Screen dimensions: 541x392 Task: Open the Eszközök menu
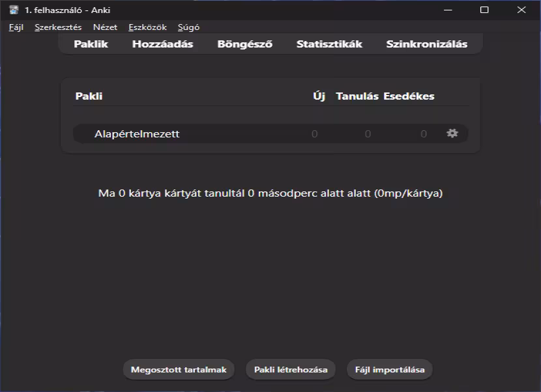click(148, 27)
